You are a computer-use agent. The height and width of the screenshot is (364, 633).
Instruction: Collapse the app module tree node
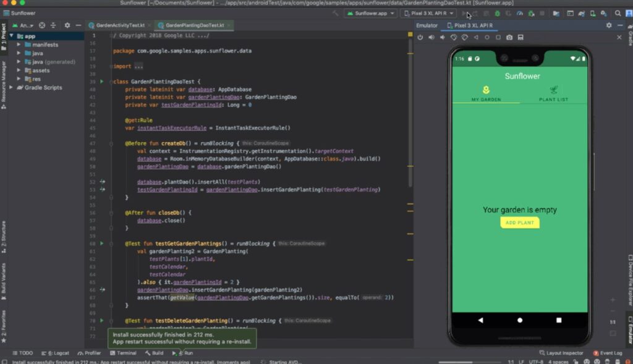point(11,36)
